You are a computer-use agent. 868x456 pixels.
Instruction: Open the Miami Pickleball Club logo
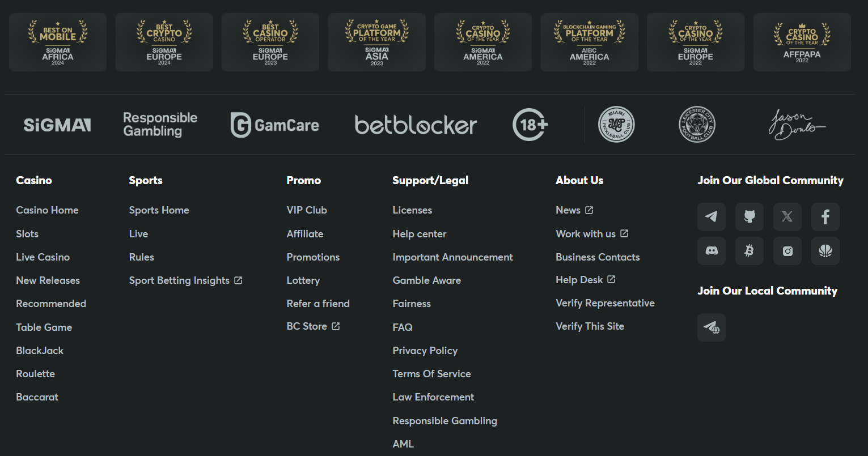[x=616, y=125]
